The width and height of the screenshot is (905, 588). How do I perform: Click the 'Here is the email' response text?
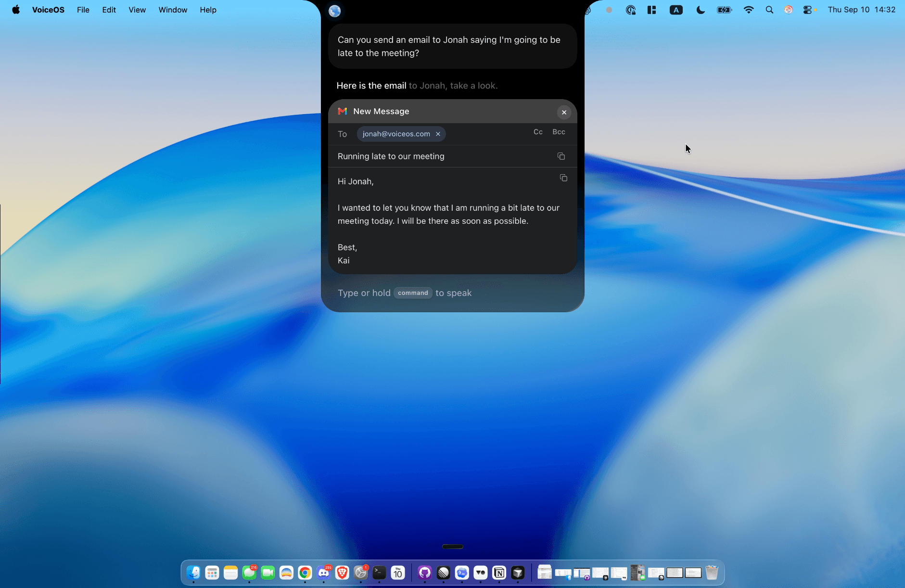coord(371,86)
